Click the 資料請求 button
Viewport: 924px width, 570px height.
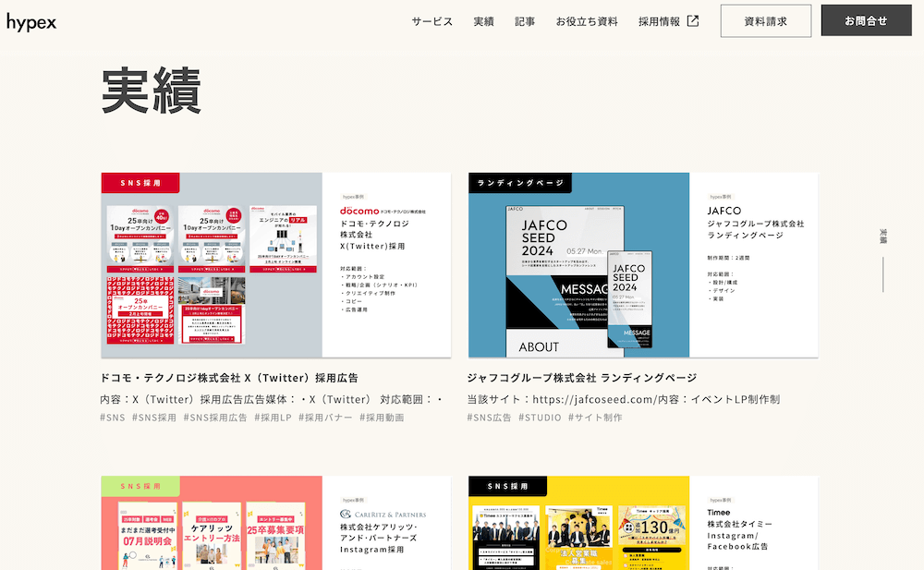click(765, 21)
